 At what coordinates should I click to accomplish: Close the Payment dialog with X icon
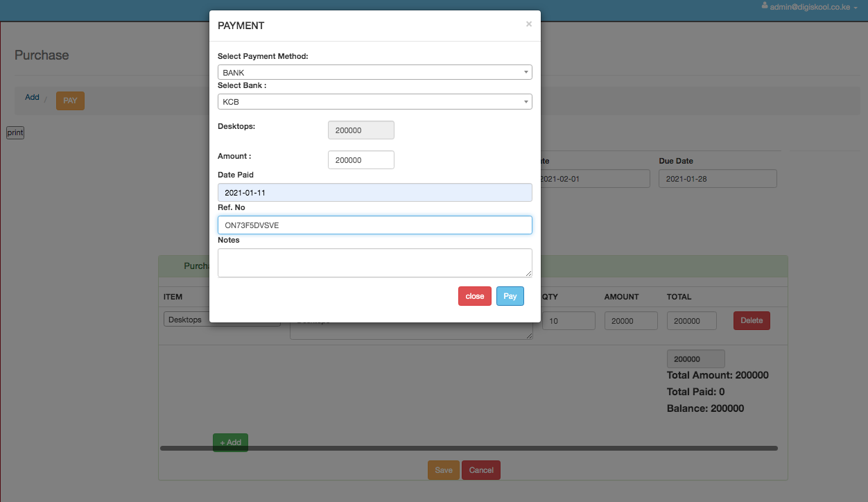[529, 24]
